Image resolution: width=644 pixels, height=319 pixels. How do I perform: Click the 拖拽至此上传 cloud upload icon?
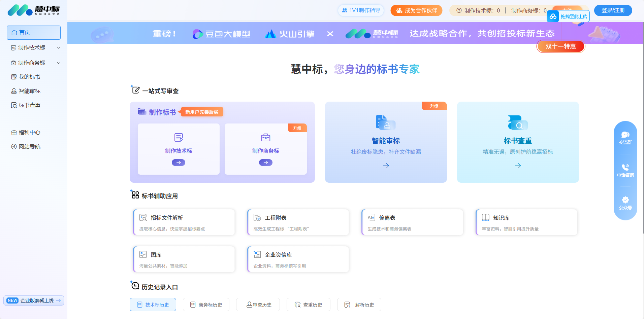tap(553, 16)
